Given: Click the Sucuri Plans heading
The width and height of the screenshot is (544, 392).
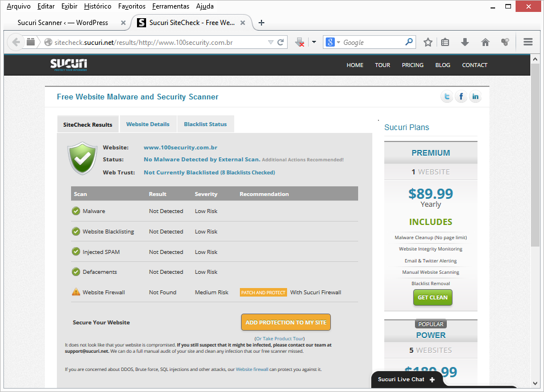Looking at the screenshot, I should point(406,127).
